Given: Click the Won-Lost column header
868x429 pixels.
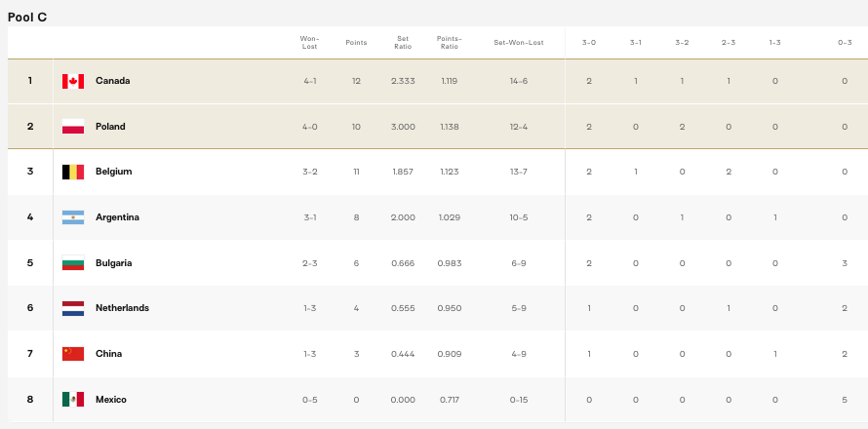Looking at the screenshot, I should (309, 42).
